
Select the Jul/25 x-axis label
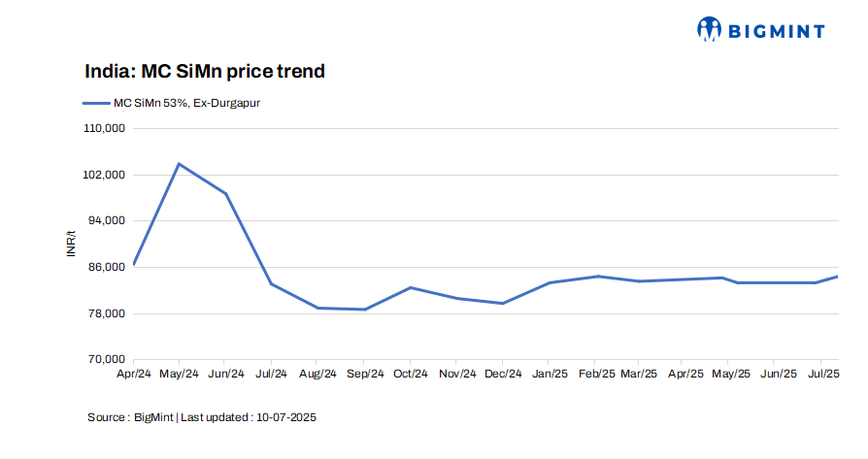pyautogui.click(x=824, y=374)
